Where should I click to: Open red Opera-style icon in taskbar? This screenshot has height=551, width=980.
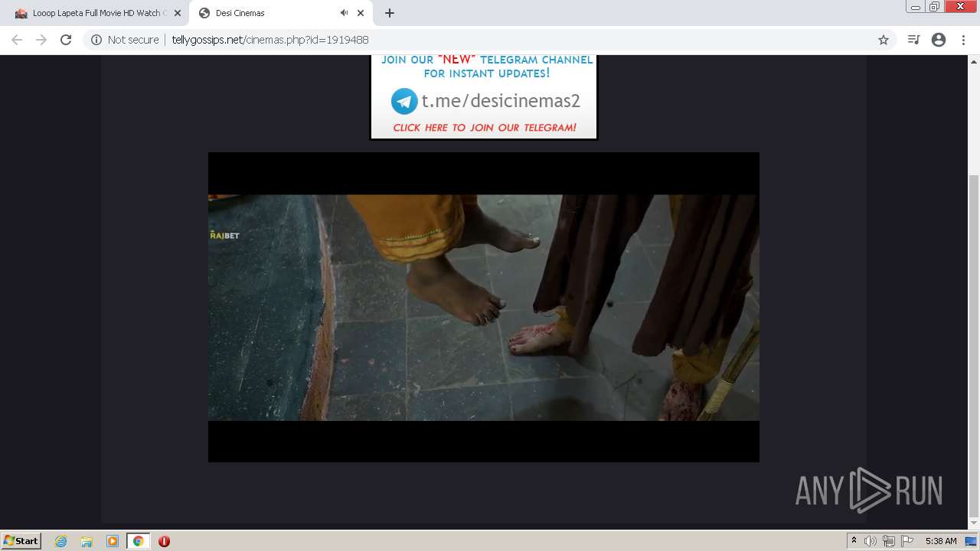(164, 541)
